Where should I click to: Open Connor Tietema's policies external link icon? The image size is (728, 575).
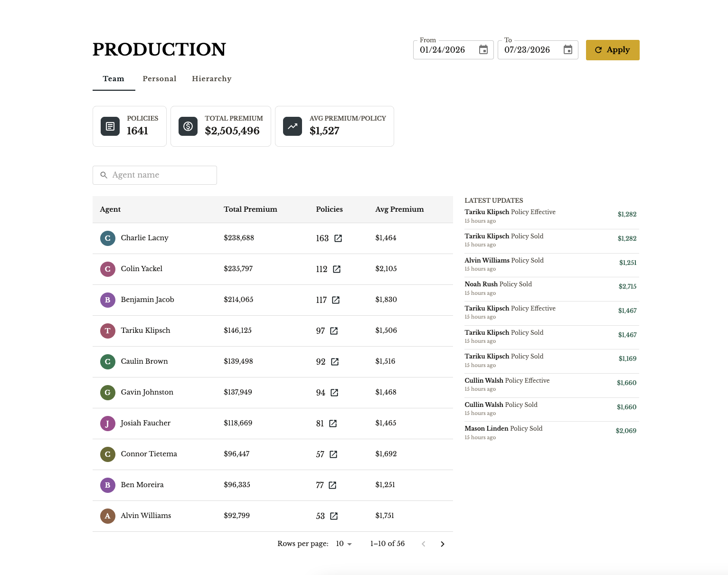[x=333, y=454]
